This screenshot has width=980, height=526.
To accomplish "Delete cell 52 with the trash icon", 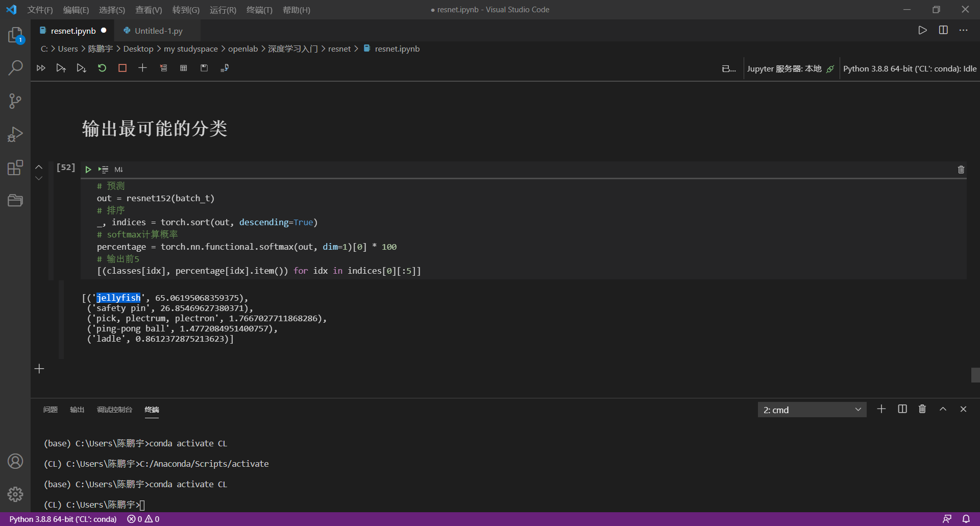I will (x=961, y=170).
